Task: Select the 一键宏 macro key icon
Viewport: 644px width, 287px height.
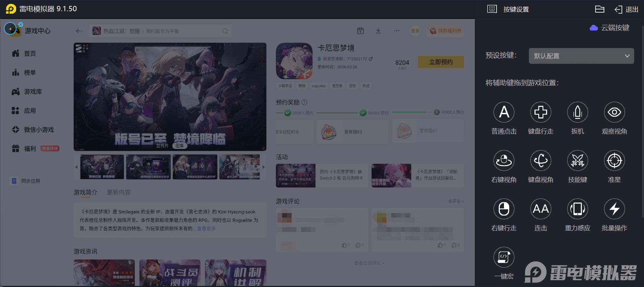Action: click(x=504, y=257)
